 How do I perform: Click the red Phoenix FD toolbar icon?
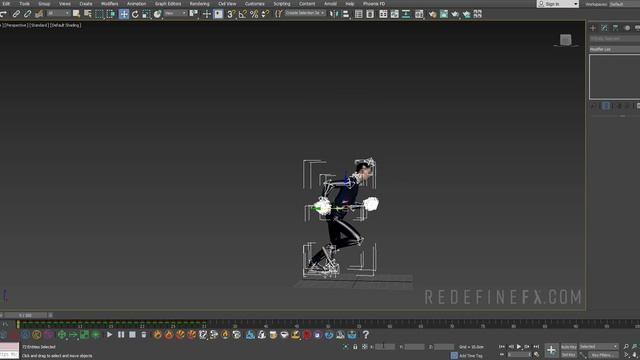[x=307, y=335]
